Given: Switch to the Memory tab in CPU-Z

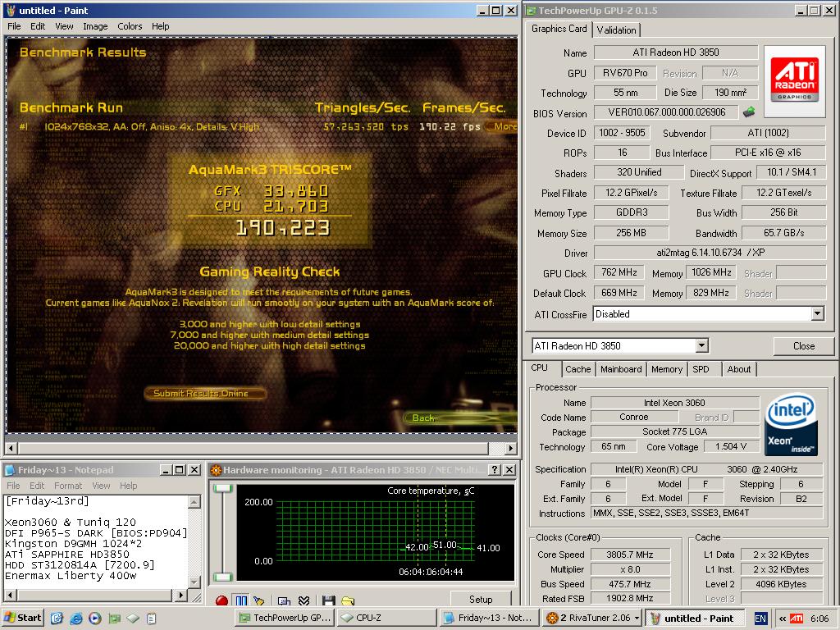Looking at the screenshot, I should coord(666,369).
